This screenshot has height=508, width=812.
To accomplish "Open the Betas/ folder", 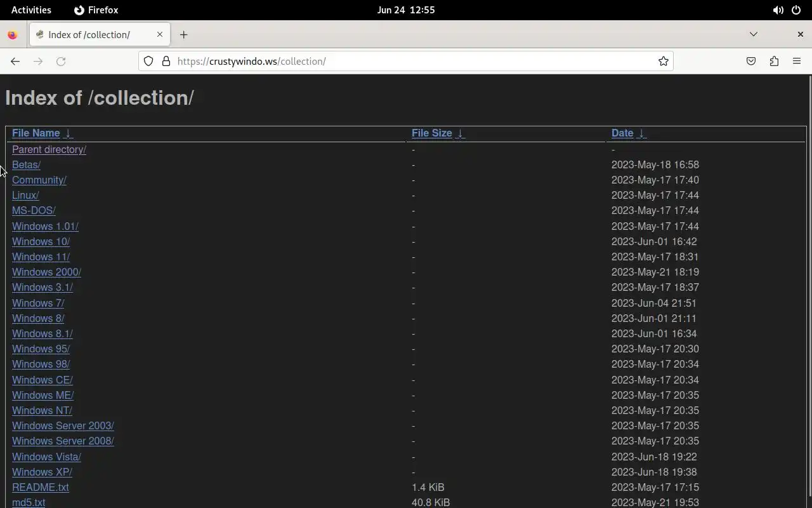I will pyautogui.click(x=26, y=164).
